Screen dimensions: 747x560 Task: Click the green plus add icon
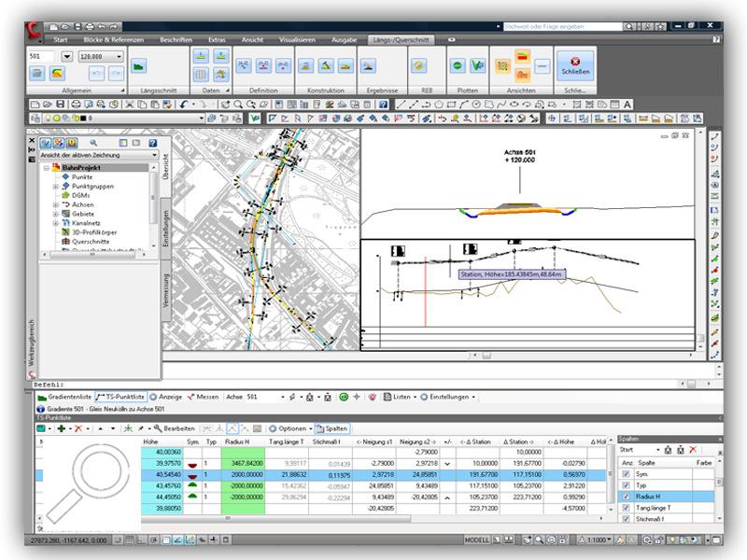pos(61,428)
